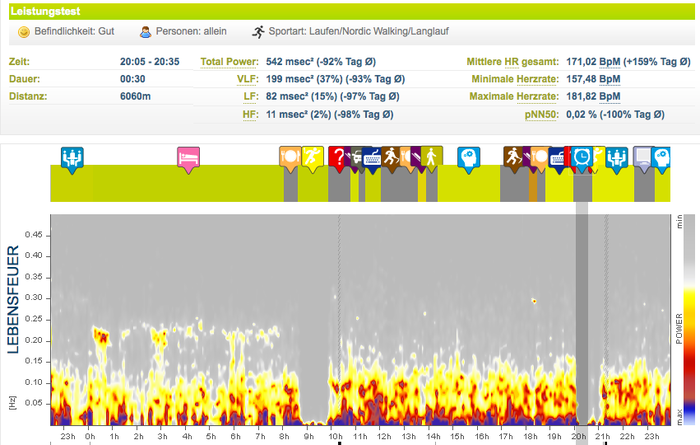This screenshot has width=700, height=445.
Task: Click the first orange meal plate marker
Action: pyautogui.click(x=289, y=156)
